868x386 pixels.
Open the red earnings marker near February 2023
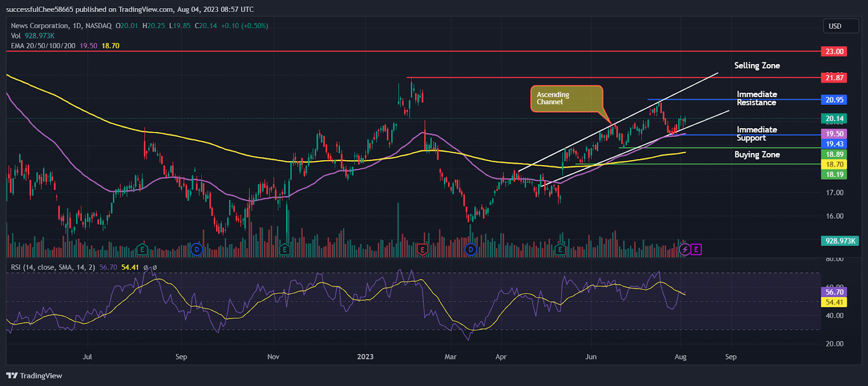423,250
